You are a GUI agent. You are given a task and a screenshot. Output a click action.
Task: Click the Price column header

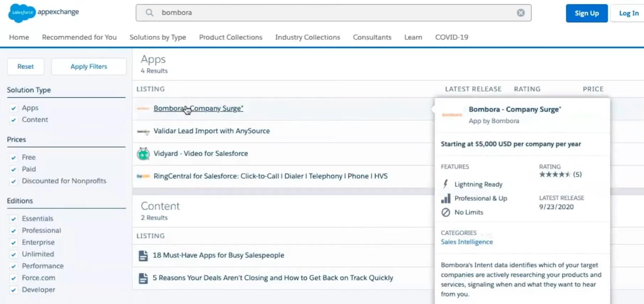(593, 89)
